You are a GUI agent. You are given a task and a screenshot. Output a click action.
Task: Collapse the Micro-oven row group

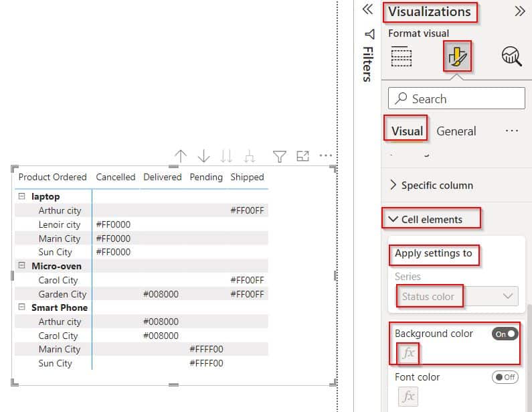pos(21,265)
